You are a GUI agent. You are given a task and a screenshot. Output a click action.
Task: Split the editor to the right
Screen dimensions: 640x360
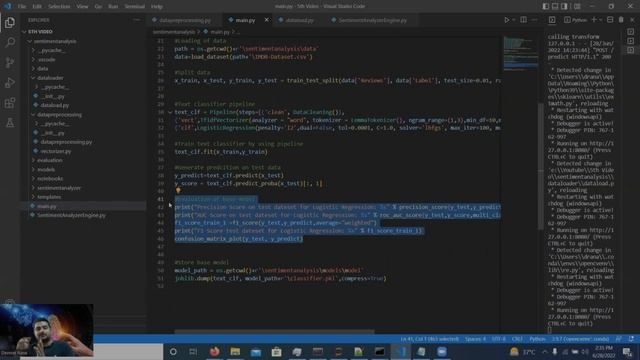coord(523,20)
